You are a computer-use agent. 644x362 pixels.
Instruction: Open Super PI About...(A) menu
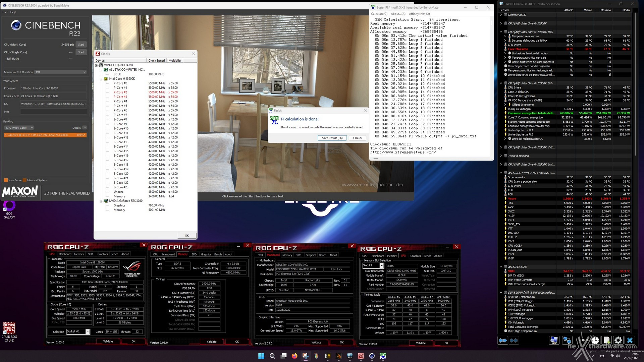coord(398,14)
